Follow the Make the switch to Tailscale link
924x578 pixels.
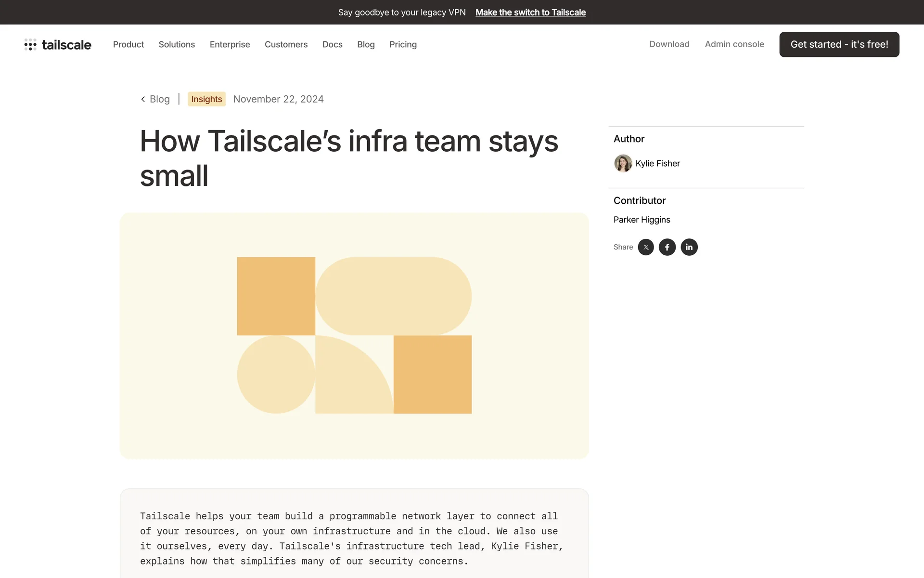(x=530, y=13)
